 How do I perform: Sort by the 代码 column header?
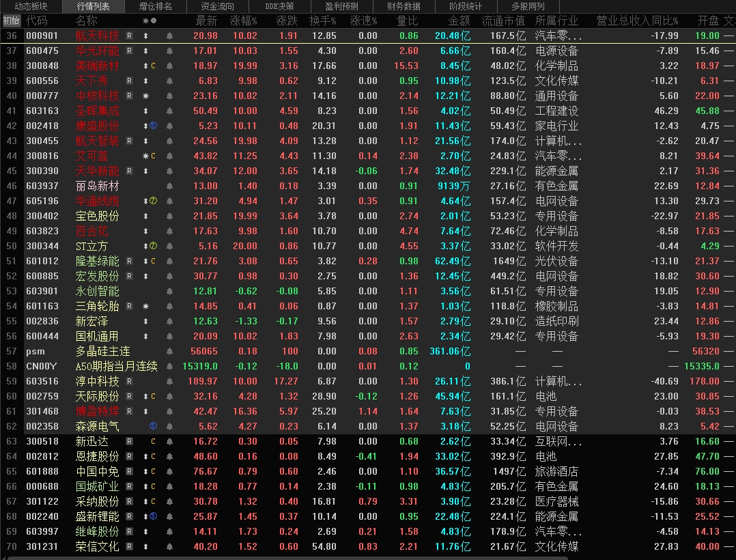click(37, 20)
